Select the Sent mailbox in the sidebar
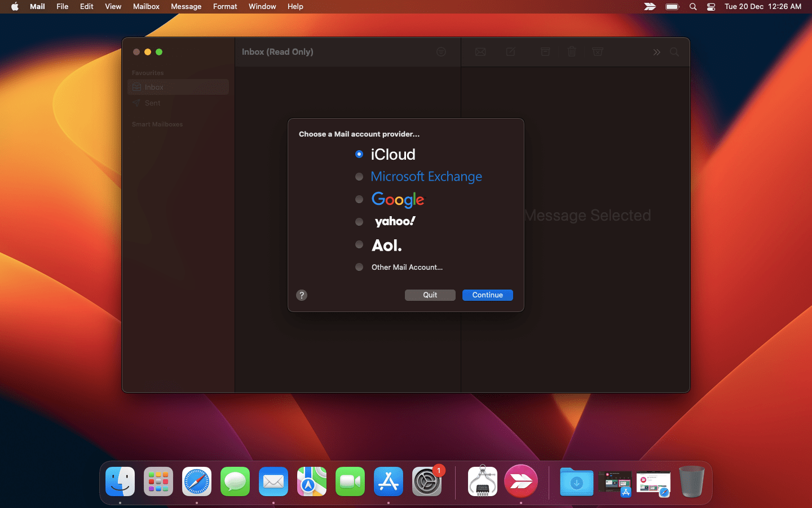Screen dimensions: 812x508 tap(151, 103)
